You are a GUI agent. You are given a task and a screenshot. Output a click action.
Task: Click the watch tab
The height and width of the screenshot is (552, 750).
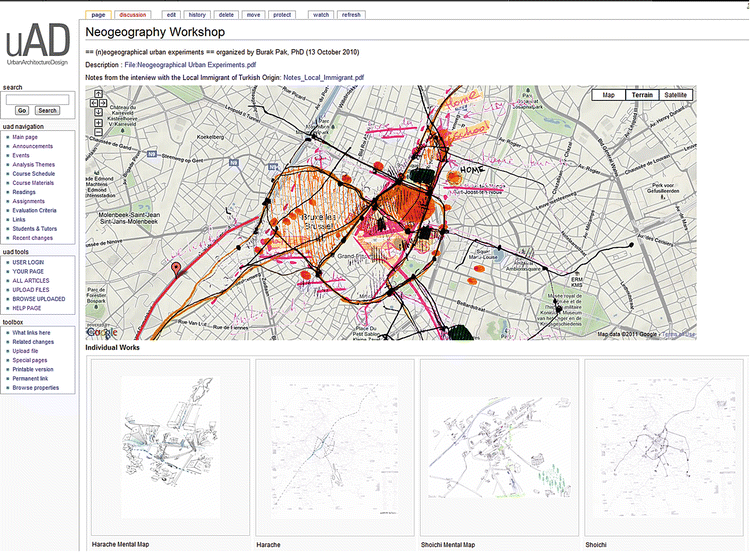tap(321, 15)
